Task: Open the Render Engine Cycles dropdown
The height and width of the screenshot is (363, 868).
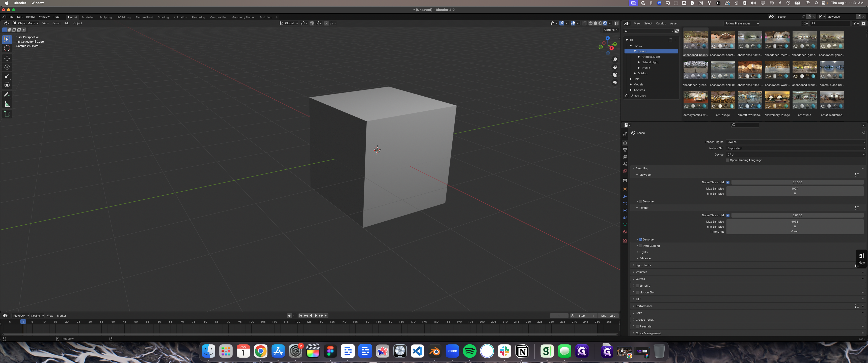Action: [x=796, y=142]
